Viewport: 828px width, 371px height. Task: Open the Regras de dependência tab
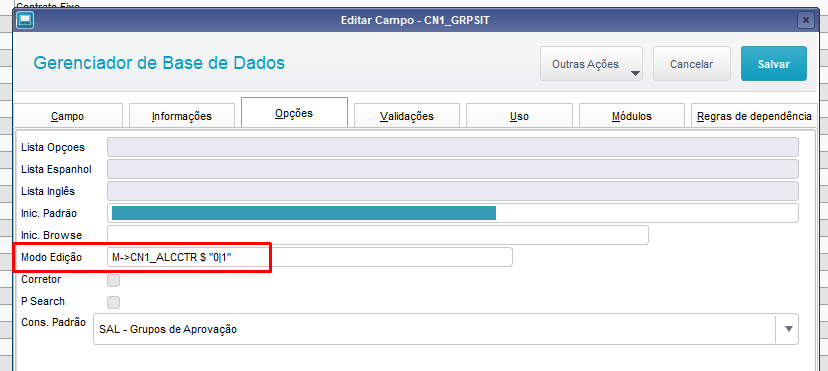pyautogui.click(x=754, y=116)
